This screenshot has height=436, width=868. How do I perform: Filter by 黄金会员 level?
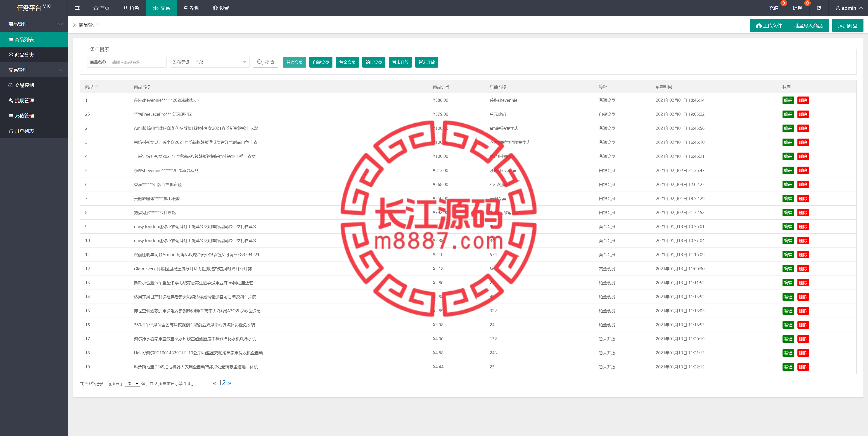(x=347, y=62)
